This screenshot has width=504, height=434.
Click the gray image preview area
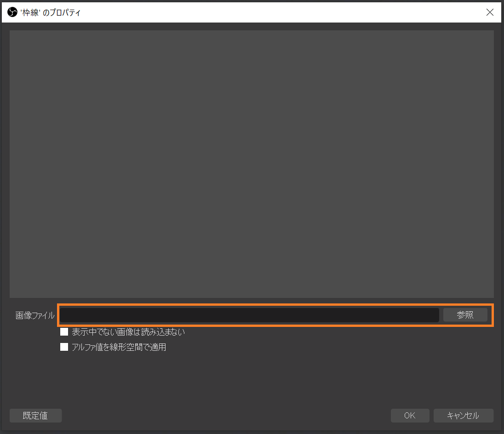tap(252, 164)
